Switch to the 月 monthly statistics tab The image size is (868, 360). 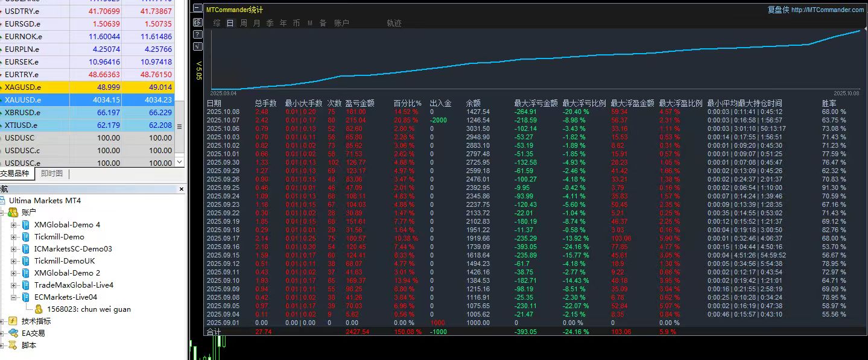point(257,23)
